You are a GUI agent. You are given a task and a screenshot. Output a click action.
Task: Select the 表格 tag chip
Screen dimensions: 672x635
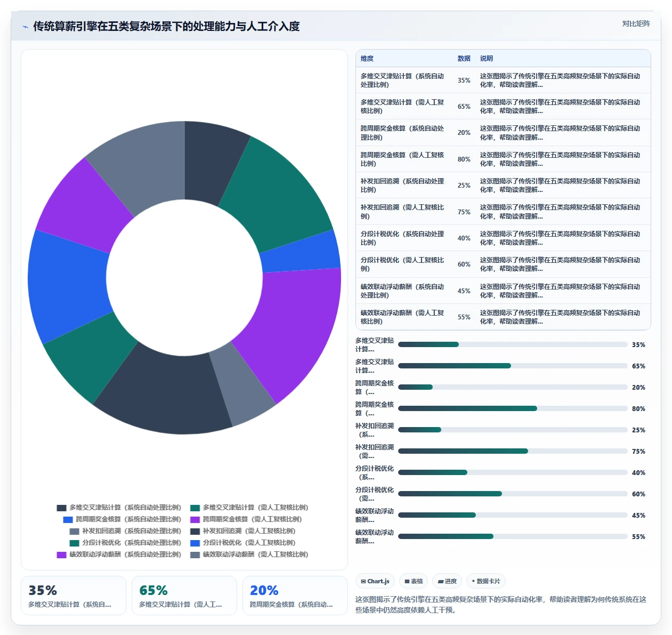pos(414,581)
